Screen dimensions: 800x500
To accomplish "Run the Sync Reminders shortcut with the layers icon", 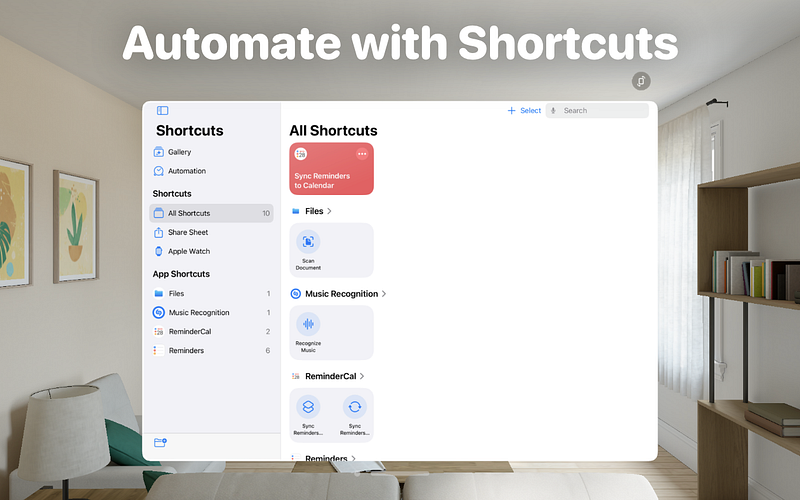I will coord(308,415).
